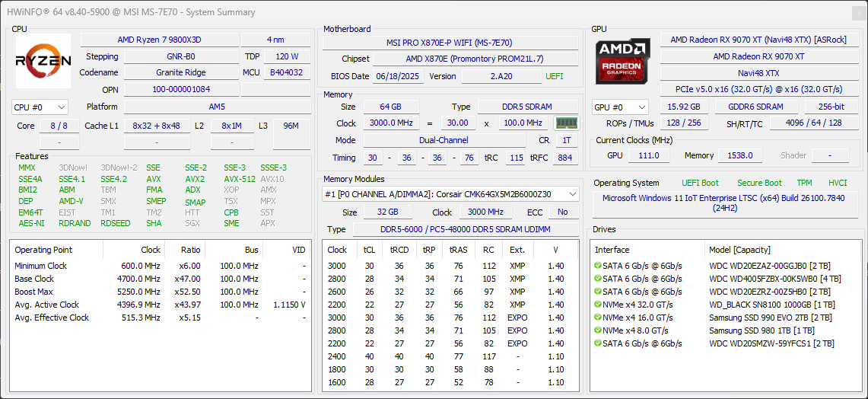The width and height of the screenshot is (868, 399).
Task: Click the UEFI label beside BIOS version
Action: pos(555,76)
